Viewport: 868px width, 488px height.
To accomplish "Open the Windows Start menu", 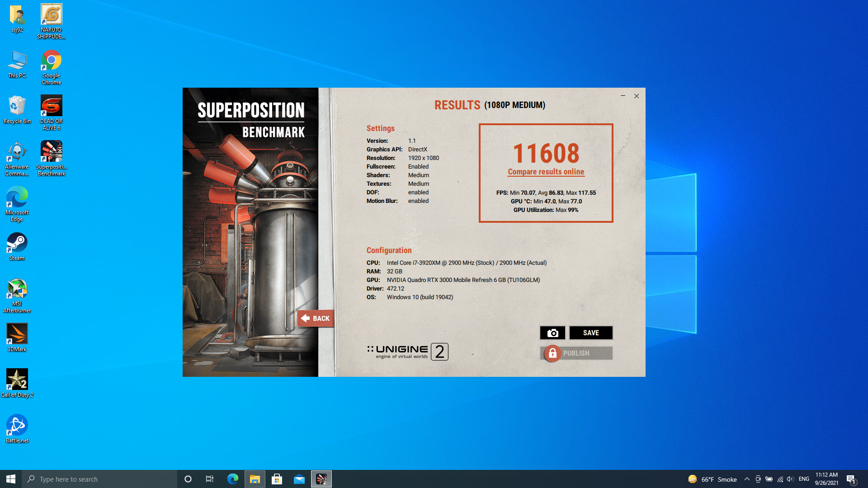I will tap(11, 479).
